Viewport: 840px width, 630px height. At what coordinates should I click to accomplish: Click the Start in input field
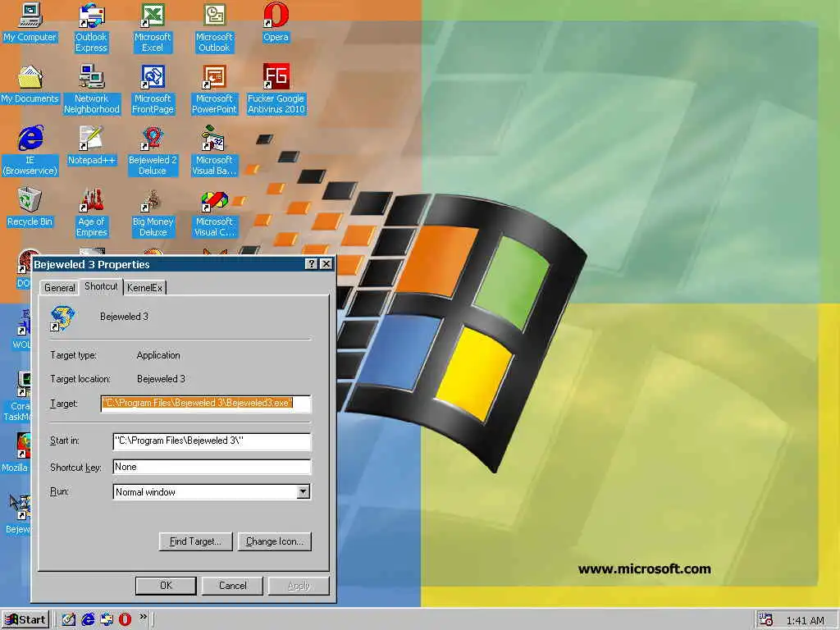[212, 441]
